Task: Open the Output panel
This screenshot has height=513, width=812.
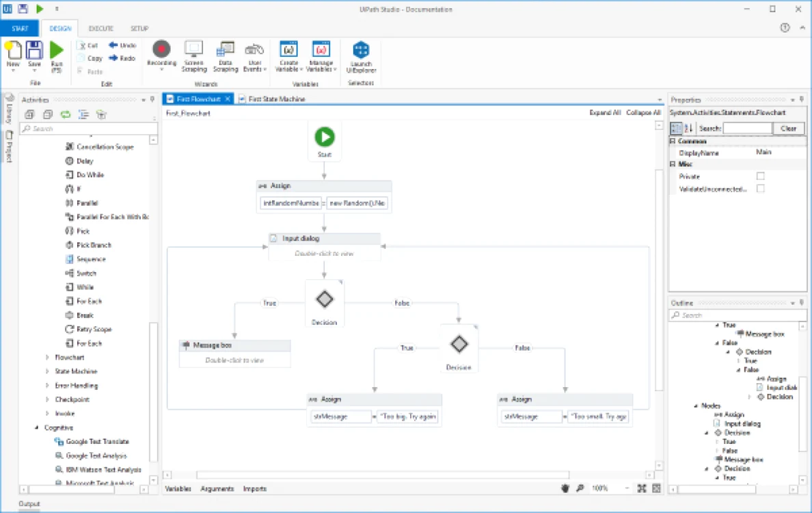Action: point(29,503)
